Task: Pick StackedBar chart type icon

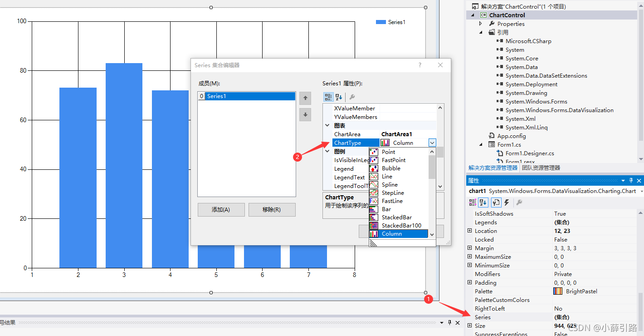Action: pos(374,217)
